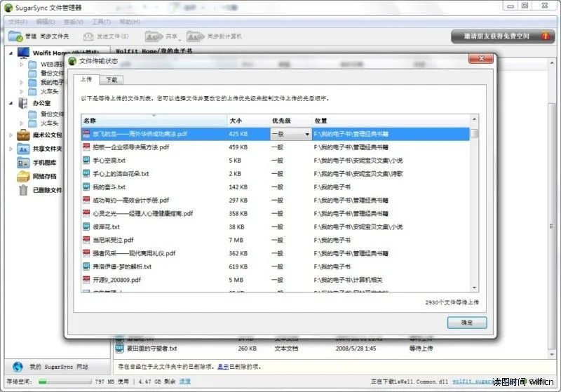Click PDF icon of 开源9_200809.pdf
The height and width of the screenshot is (392, 561).
pyautogui.click(x=86, y=279)
